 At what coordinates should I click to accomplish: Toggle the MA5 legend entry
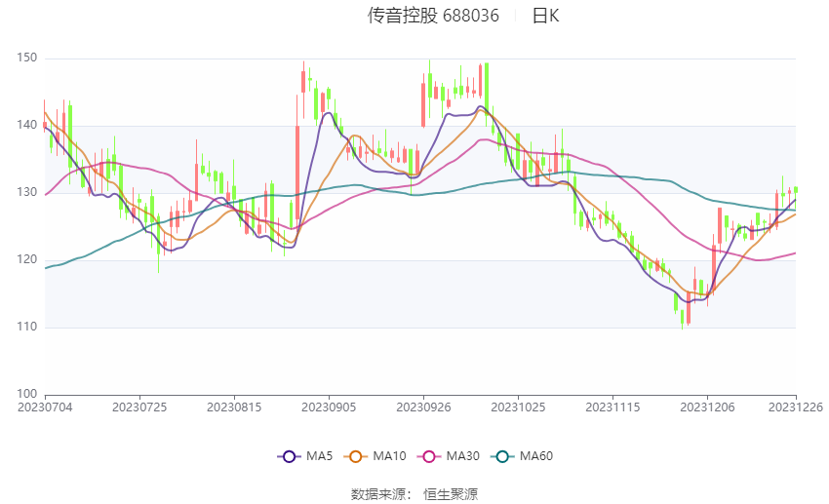coord(305,456)
